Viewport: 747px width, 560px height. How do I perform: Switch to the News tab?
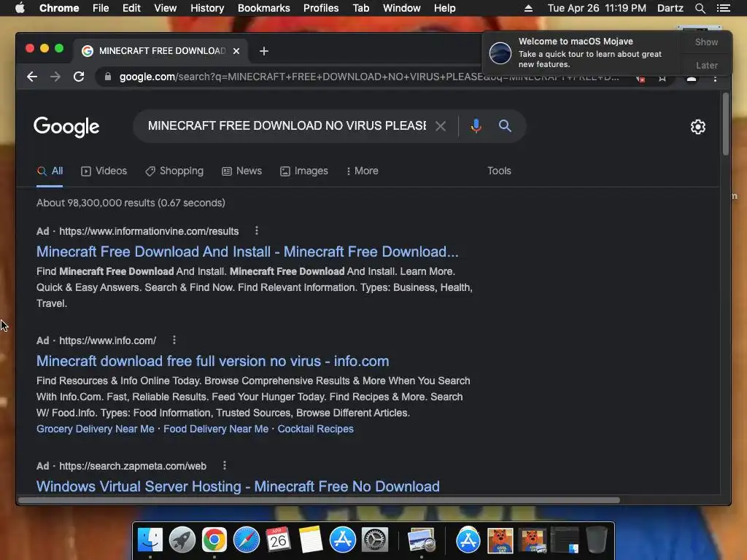242,171
